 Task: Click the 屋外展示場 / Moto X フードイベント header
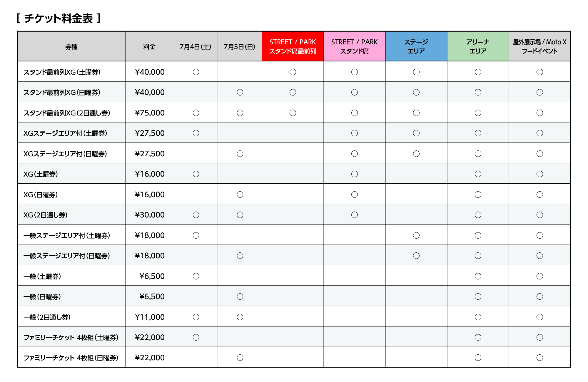pyautogui.click(x=539, y=46)
